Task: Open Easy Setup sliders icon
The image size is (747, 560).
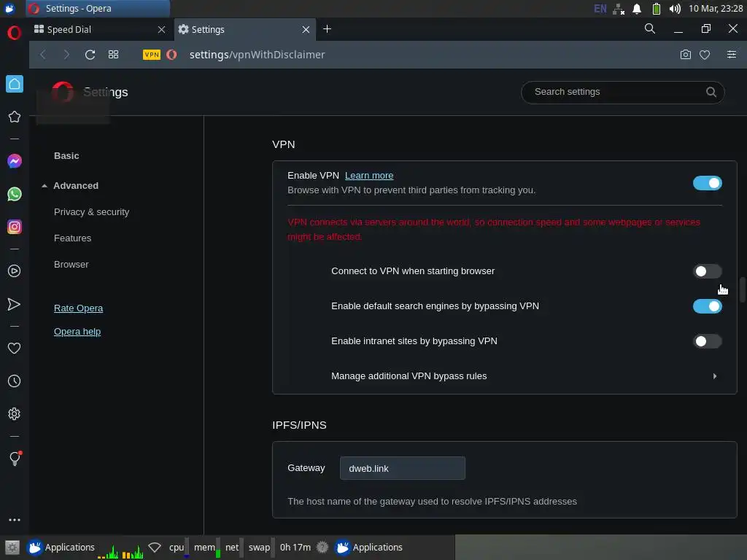Action: click(731, 55)
